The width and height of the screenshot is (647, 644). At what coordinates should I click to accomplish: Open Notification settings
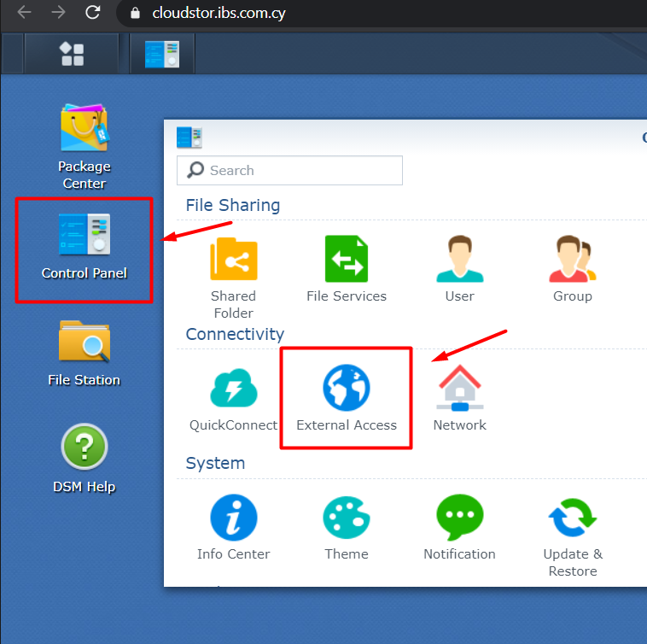click(x=460, y=527)
